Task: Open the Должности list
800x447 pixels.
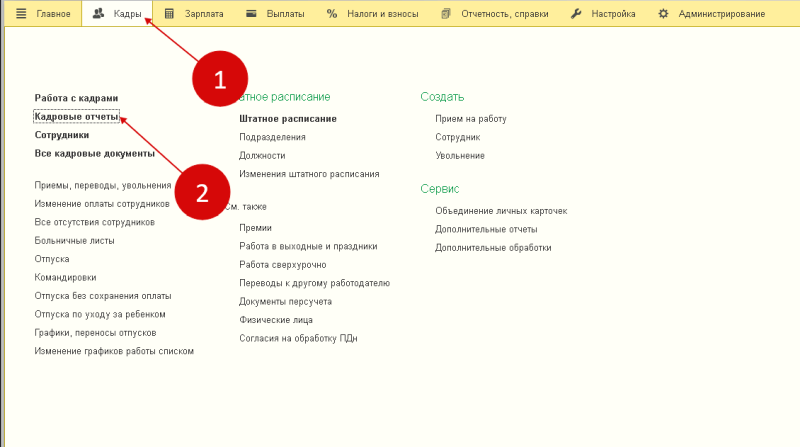Action: coord(262,156)
